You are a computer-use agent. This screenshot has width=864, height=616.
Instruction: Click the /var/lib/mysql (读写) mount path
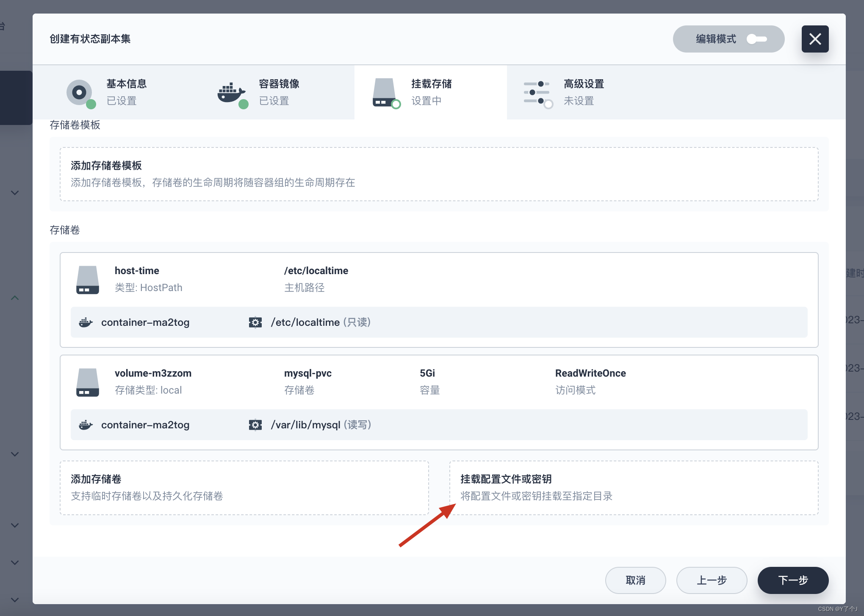coord(321,425)
